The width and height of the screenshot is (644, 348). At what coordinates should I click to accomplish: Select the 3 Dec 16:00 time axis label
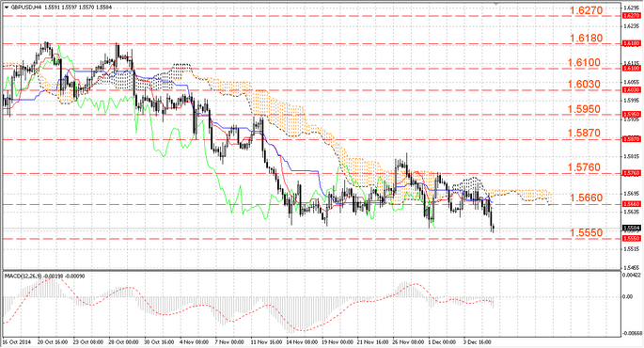click(x=478, y=341)
